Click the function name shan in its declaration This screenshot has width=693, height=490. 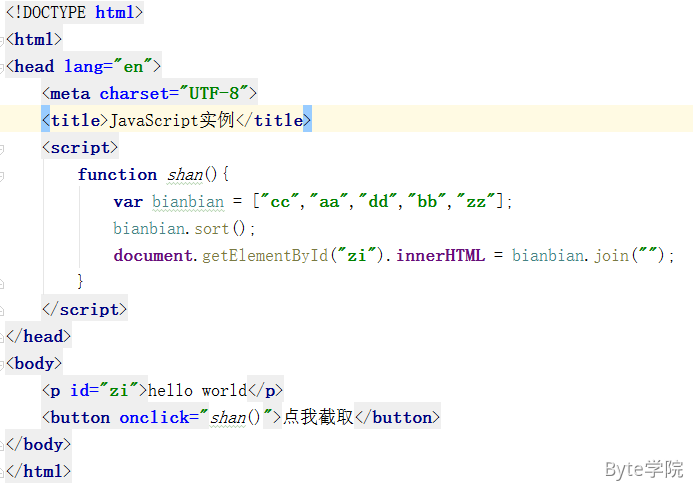(x=185, y=175)
